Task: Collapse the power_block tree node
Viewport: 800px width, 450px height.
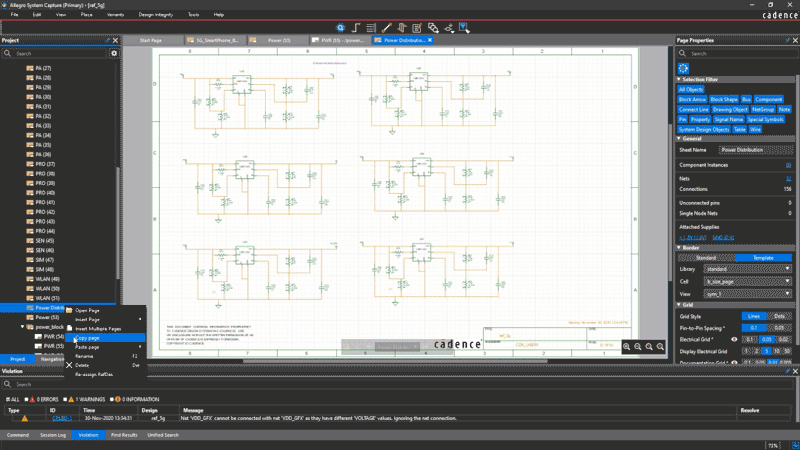Action: (22, 327)
